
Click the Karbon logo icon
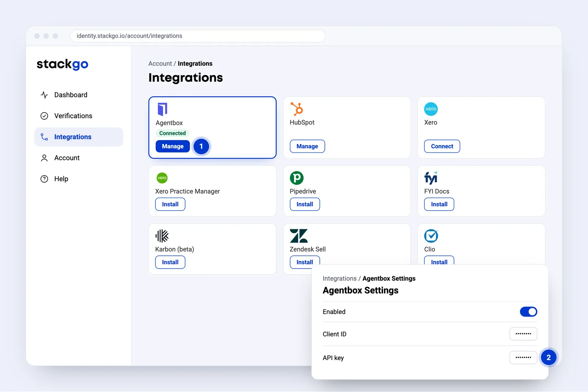click(162, 236)
